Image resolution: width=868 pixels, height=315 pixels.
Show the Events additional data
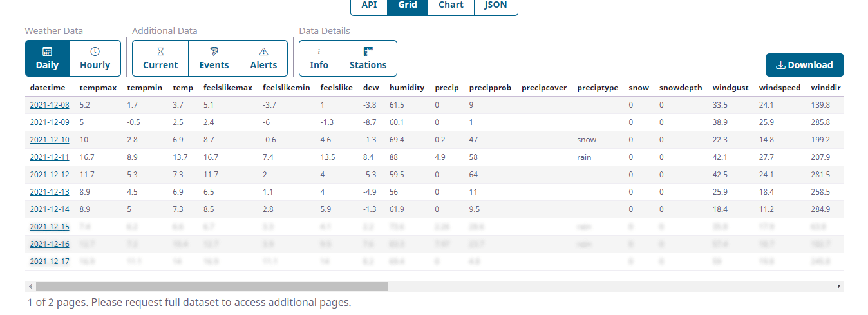point(214,59)
